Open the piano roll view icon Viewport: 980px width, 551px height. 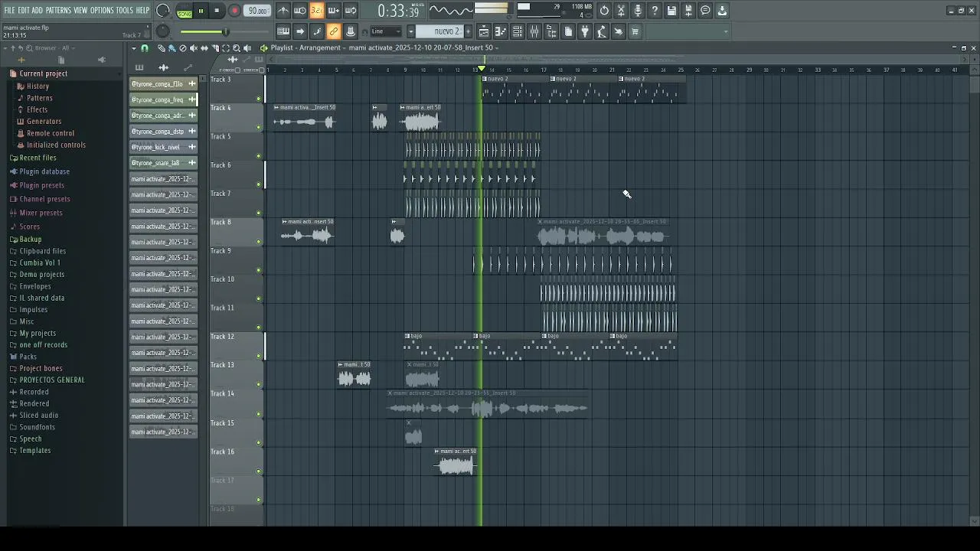[501, 31]
